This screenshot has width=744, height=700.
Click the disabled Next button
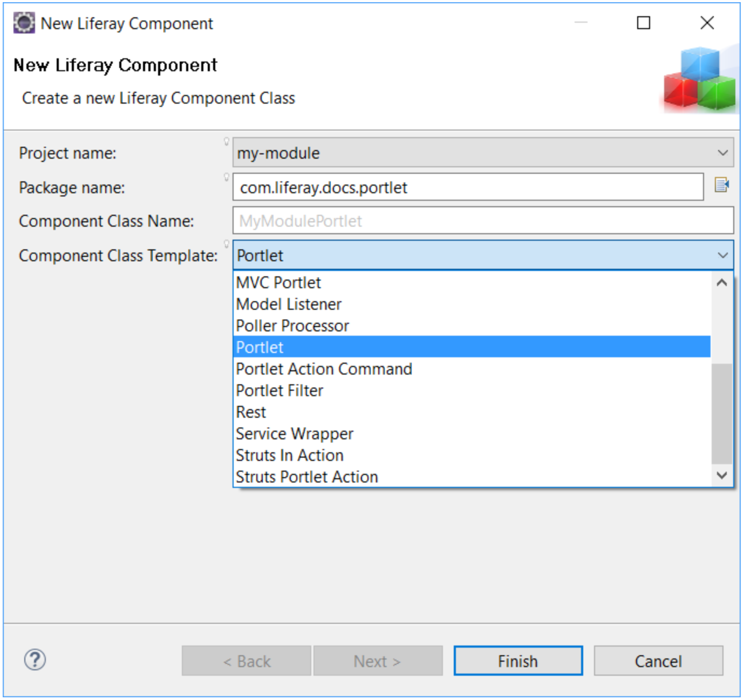pyautogui.click(x=378, y=661)
